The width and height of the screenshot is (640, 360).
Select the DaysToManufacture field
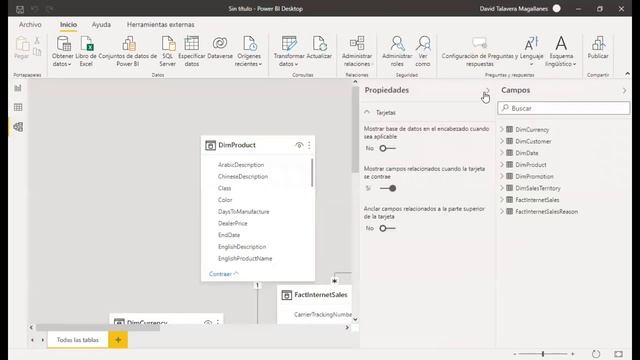point(244,211)
